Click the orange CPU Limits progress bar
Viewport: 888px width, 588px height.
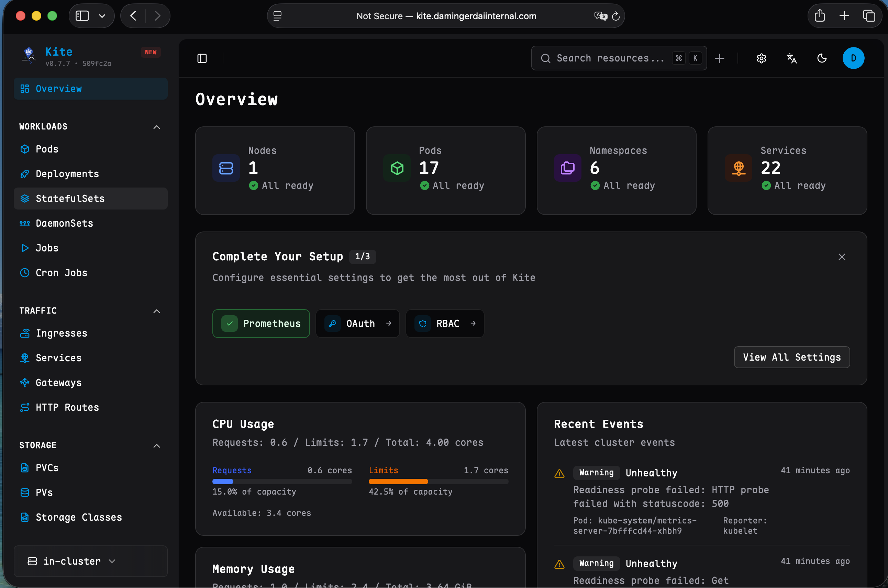point(398,482)
